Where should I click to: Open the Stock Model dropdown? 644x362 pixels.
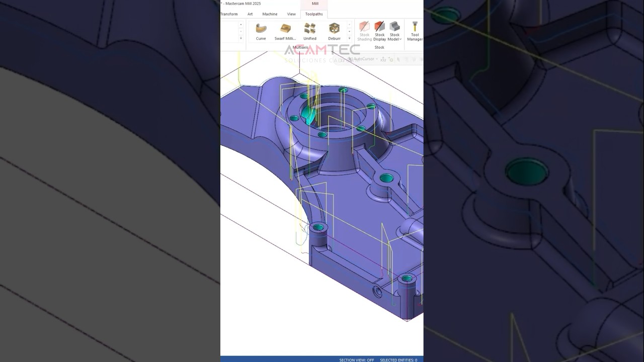click(394, 31)
